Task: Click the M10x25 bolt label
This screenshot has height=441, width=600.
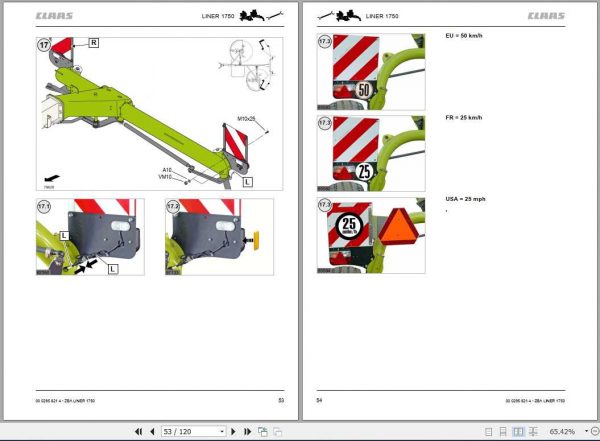Action: (246, 119)
